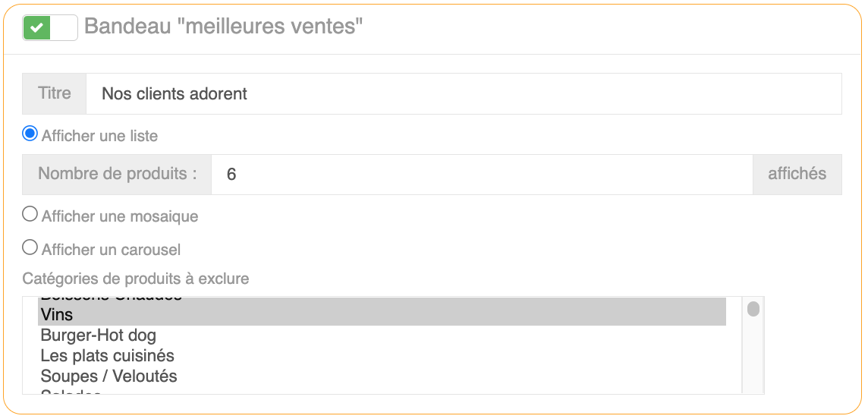Click the partially visible "Boissons Chaudes" entry
The image size is (868, 419).
coord(111,298)
